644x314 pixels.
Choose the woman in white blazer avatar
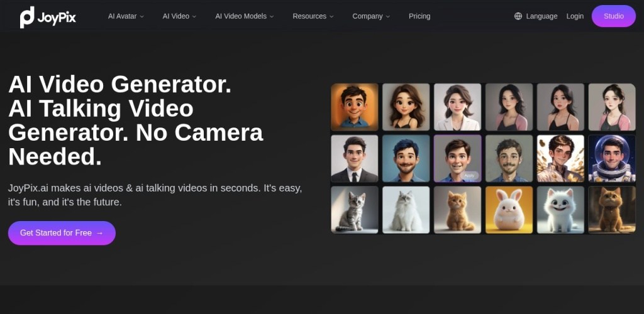point(457,107)
